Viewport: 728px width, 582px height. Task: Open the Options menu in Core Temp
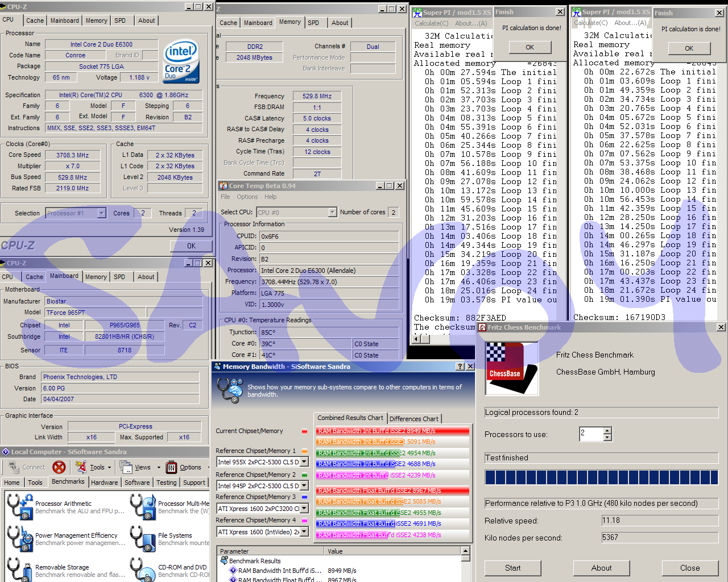[x=247, y=197]
